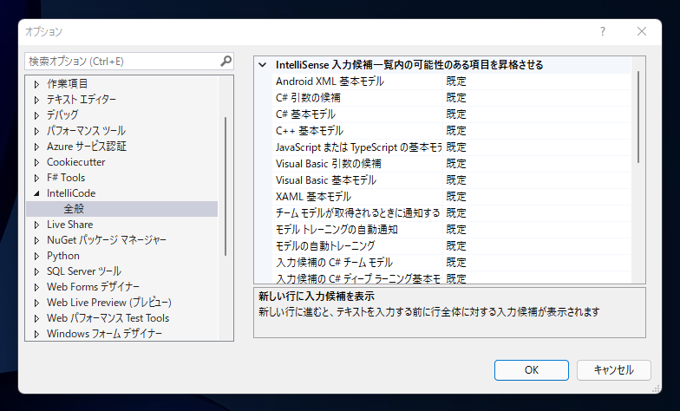
Task: Click the search magnifier icon
Action: pos(226,61)
